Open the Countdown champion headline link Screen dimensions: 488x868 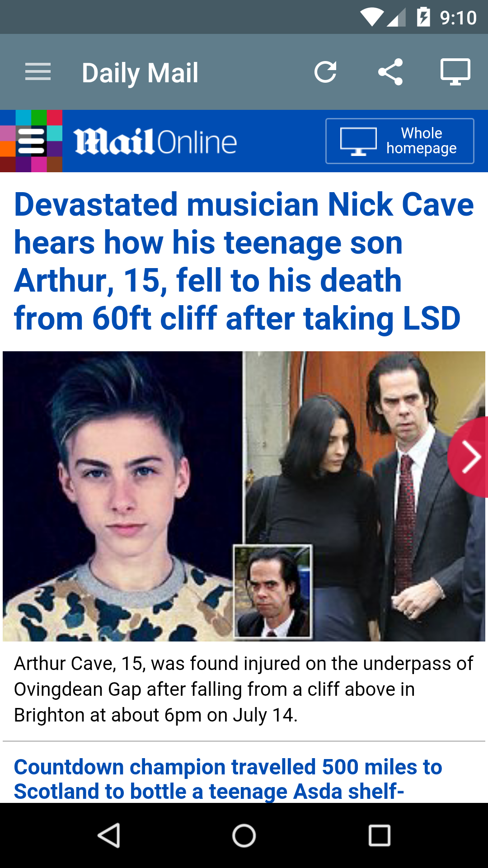click(228, 779)
